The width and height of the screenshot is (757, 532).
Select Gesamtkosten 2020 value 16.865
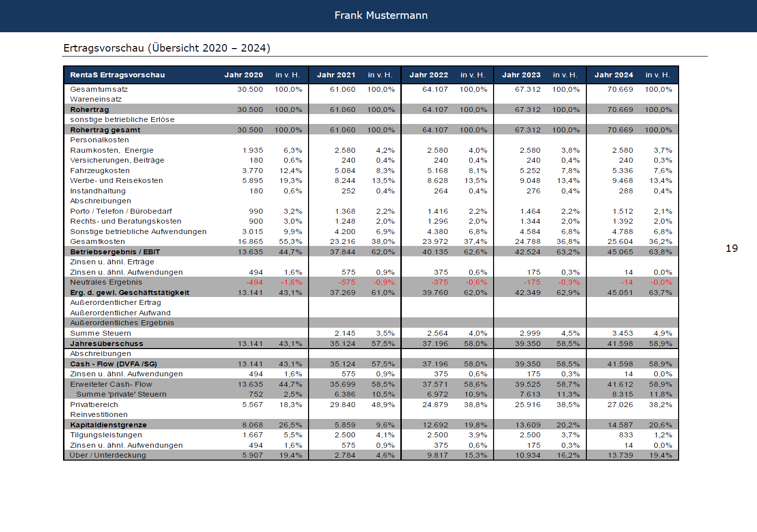tap(251, 241)
